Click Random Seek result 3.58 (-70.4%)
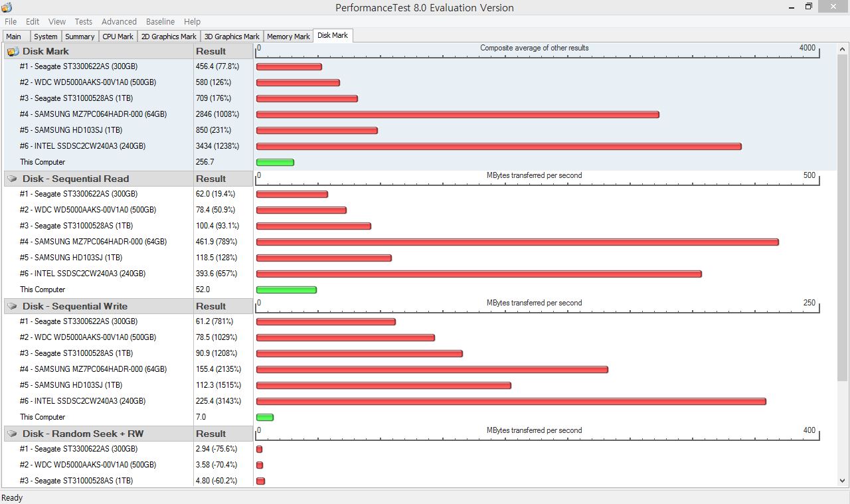The width and height of the screenshot is (850, 504). pos(216,465)
